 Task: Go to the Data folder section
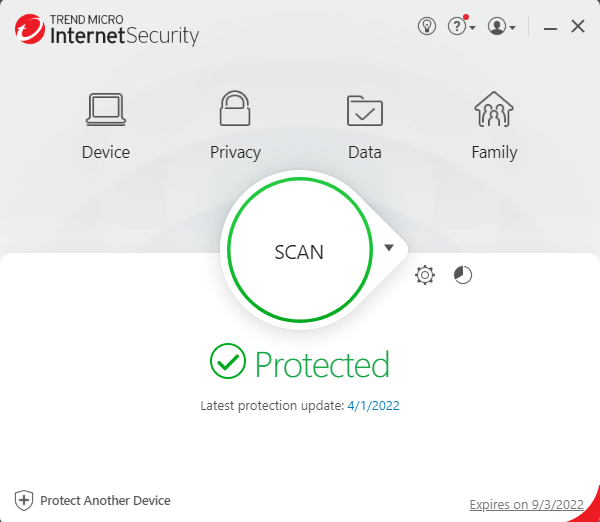point(365,125)
